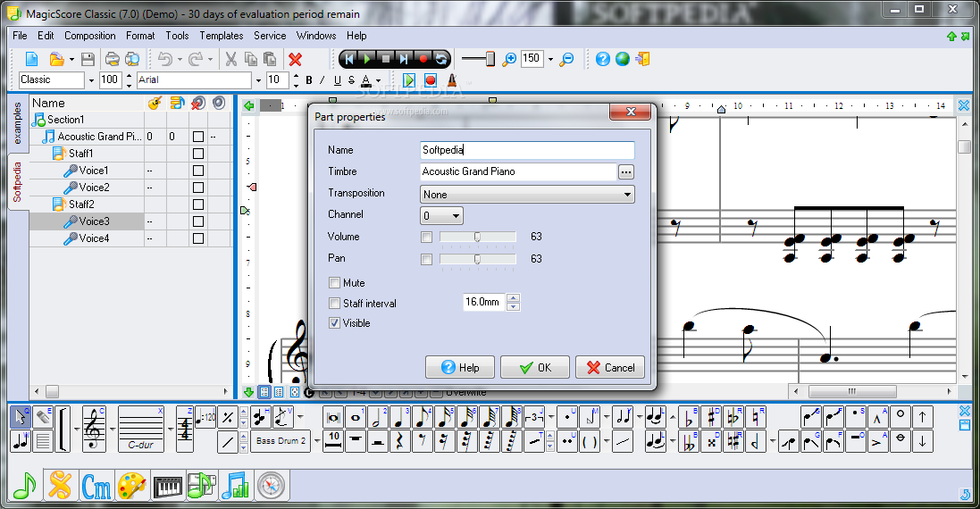Pick the 4/4 time signature tool
This screenshot has height=509, width=980.
(x=185, y=429)
